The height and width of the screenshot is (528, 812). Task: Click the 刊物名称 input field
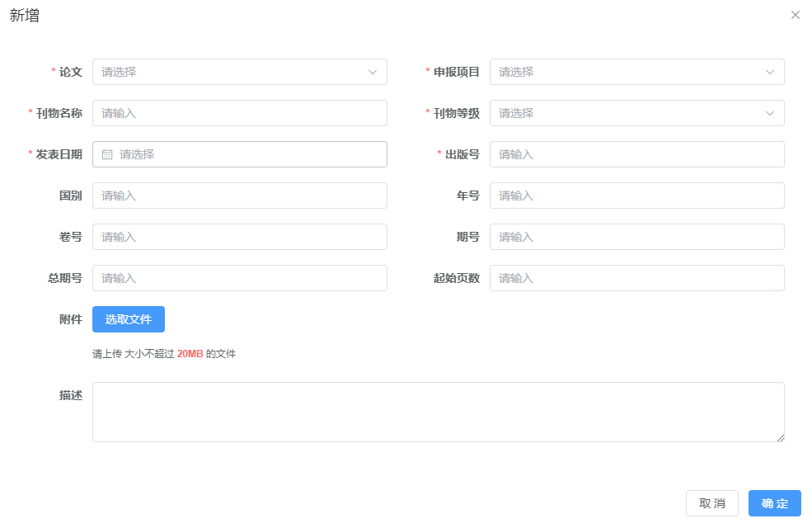pyautogui.click(x=239, y=113)
